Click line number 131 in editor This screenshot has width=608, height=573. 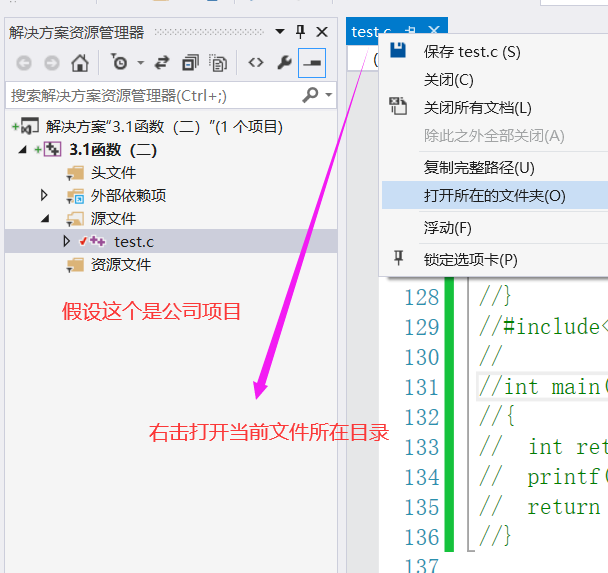click(x=422, y=387)
